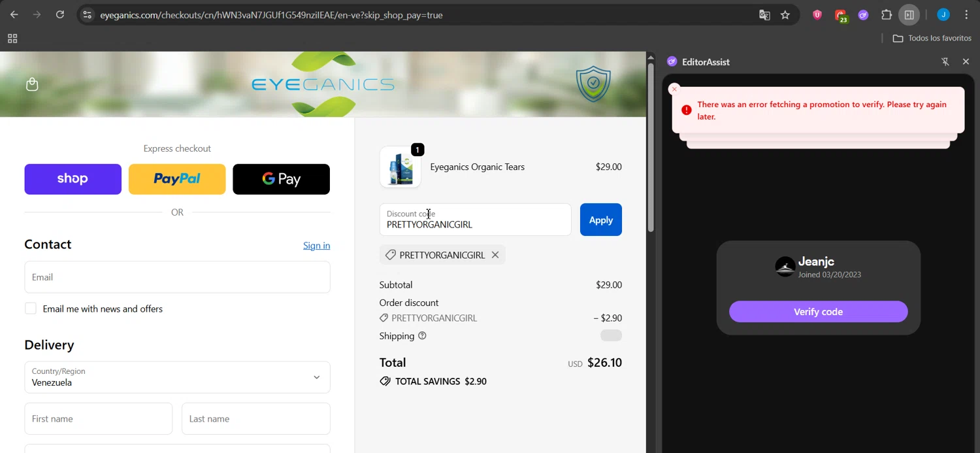The height and width of the screenshot is (453, 980).
Task: Open the Todos los favoritos folder
Action: pos(932,38)
